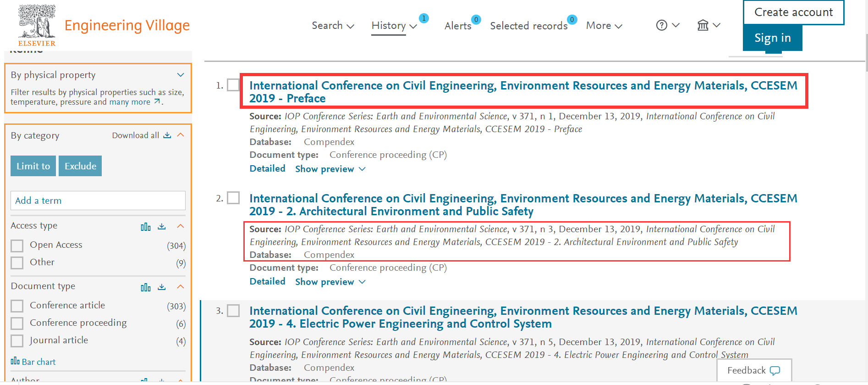Collapse the Document type section
This screenshot has height=385, width=868.
tap(181, 286)
